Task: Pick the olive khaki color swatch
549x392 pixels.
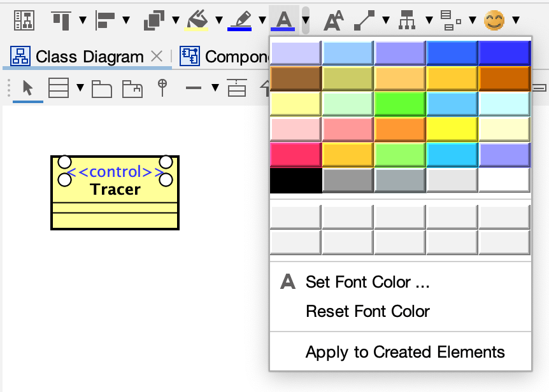Action: pos(348,78)
